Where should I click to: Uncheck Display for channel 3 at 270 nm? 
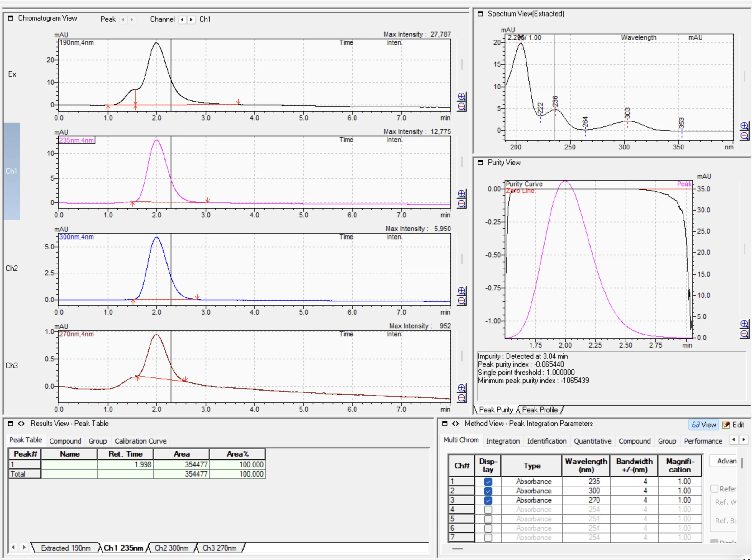[488, 500]
